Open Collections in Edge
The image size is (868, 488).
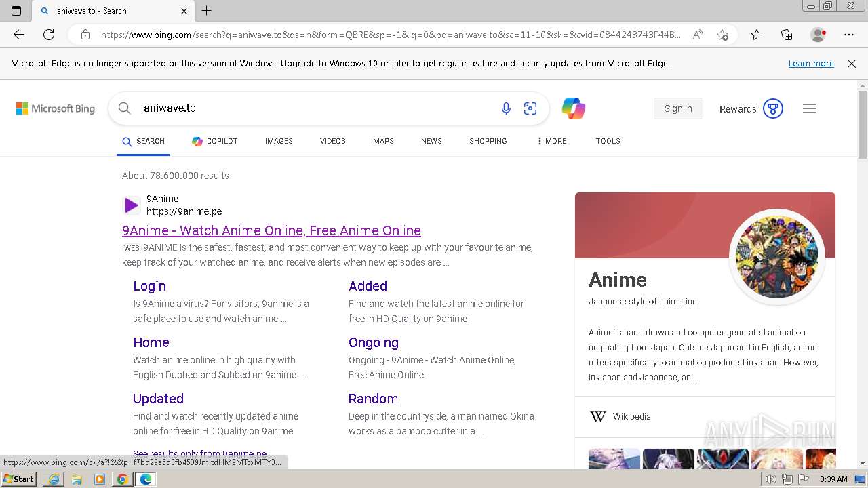(x=787, y=35)
